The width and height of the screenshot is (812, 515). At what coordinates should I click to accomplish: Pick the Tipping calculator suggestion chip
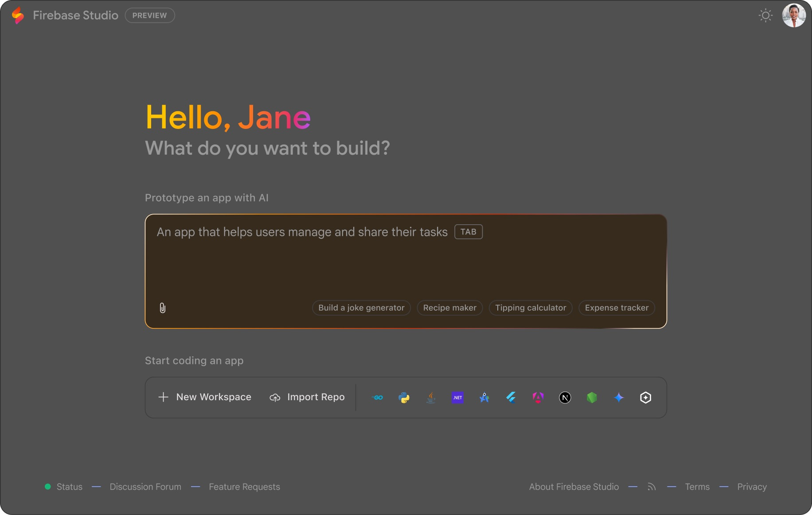[x=531, y=308]
